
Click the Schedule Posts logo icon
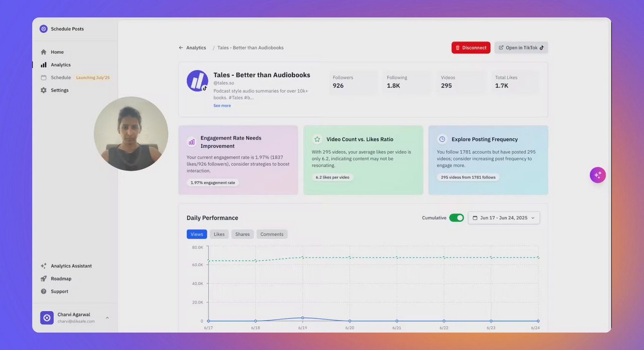(44, 29)
